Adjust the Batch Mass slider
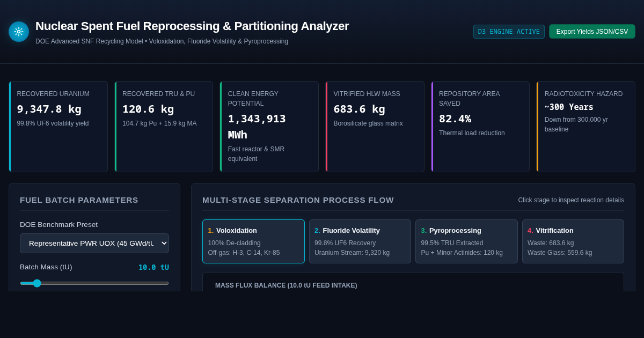The width and height of the screenshot is (644, 338). coord(94,283)
